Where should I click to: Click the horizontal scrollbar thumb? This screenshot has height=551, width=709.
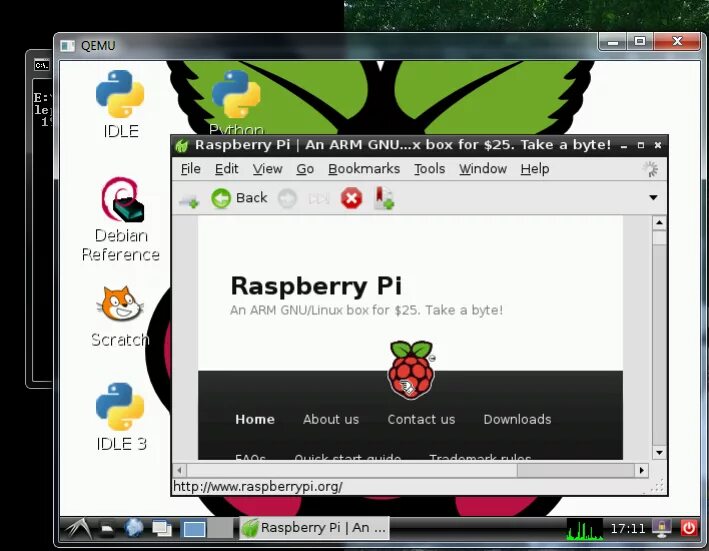(x=351, y=470)
